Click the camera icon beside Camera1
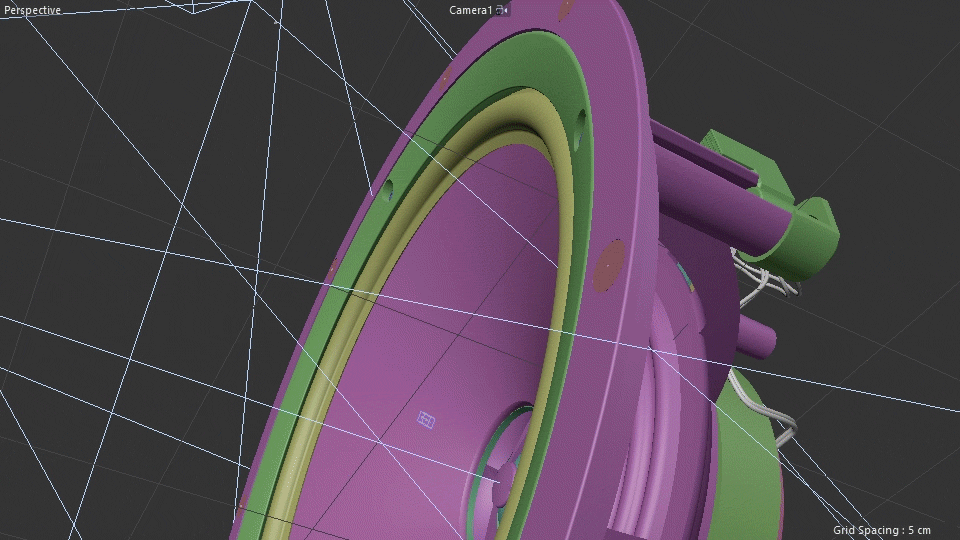The width and height of the screenshot is (960, 540). click(502, 10)
